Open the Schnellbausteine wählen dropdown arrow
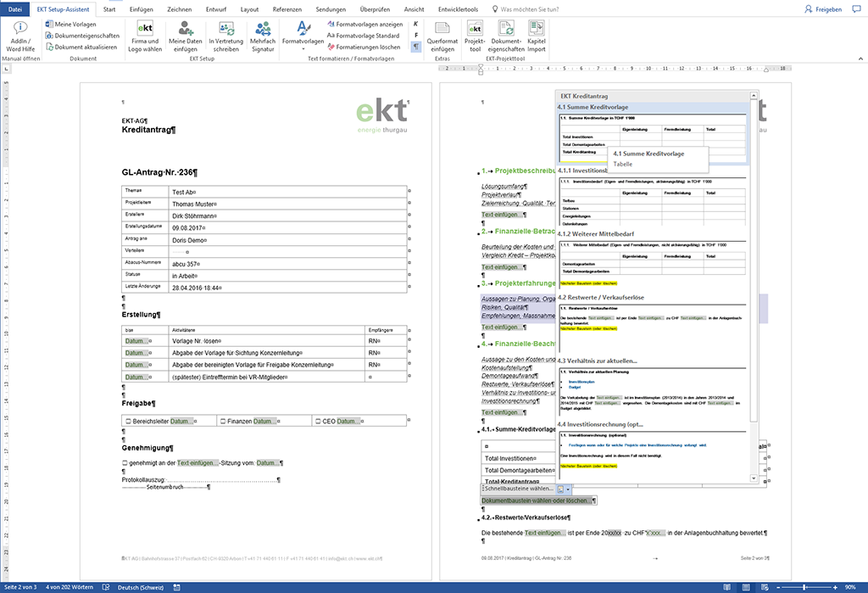The image size is (868, 593). point(567,489)
